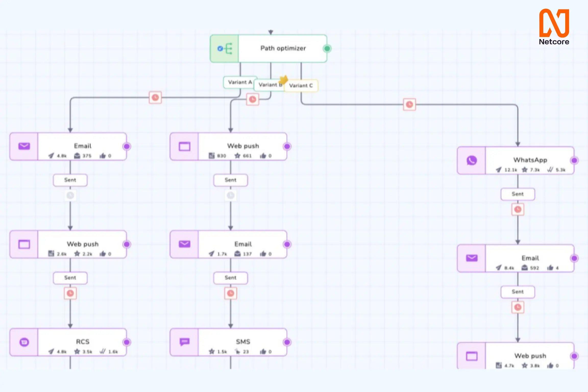Screen dimensions: 588x392
Task: Click the purple connector dot on the SMS node
Action: (x=287, y=342)
